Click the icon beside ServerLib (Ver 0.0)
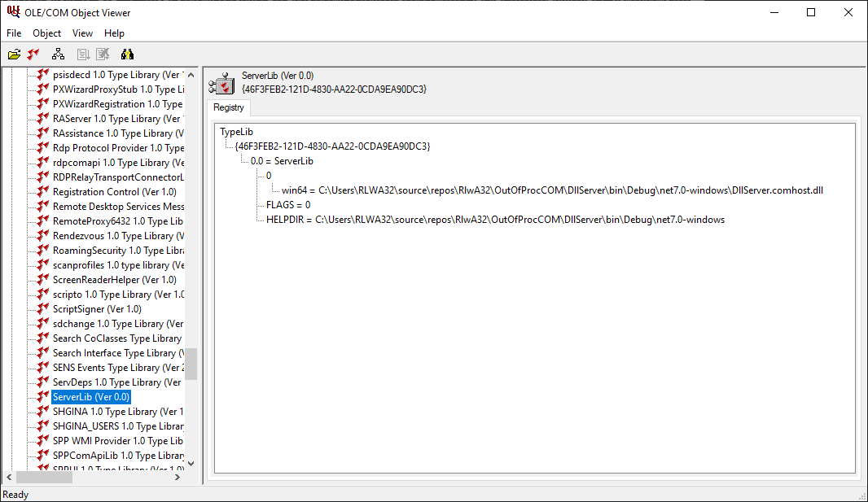The image size is (868, 502). tap(43, 397)
